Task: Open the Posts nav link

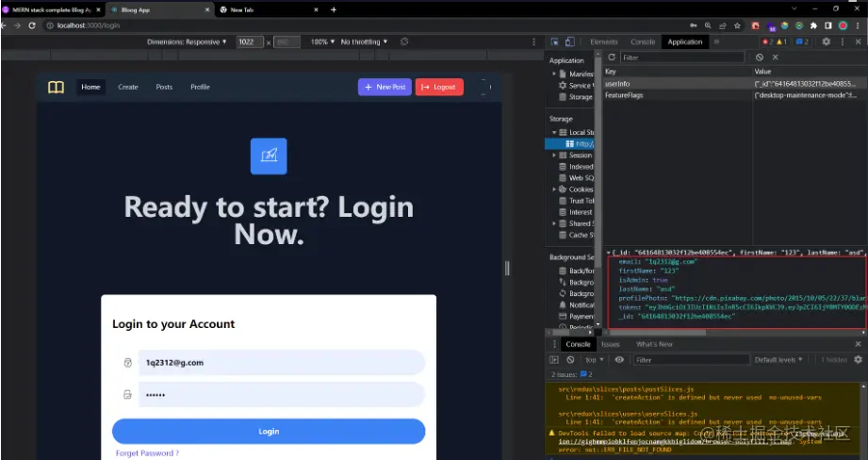Action: point(164,87)
